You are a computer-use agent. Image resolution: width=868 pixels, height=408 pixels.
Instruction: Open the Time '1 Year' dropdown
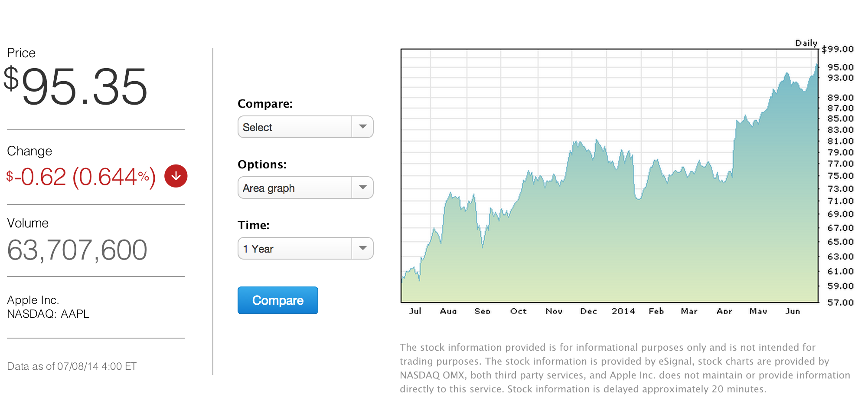305,249
